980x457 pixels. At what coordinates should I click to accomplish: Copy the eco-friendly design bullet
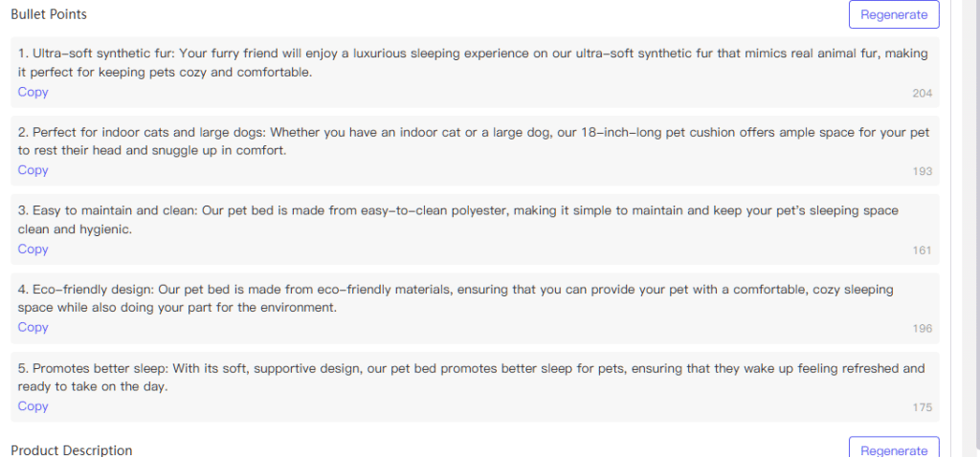tap(33, 327)
